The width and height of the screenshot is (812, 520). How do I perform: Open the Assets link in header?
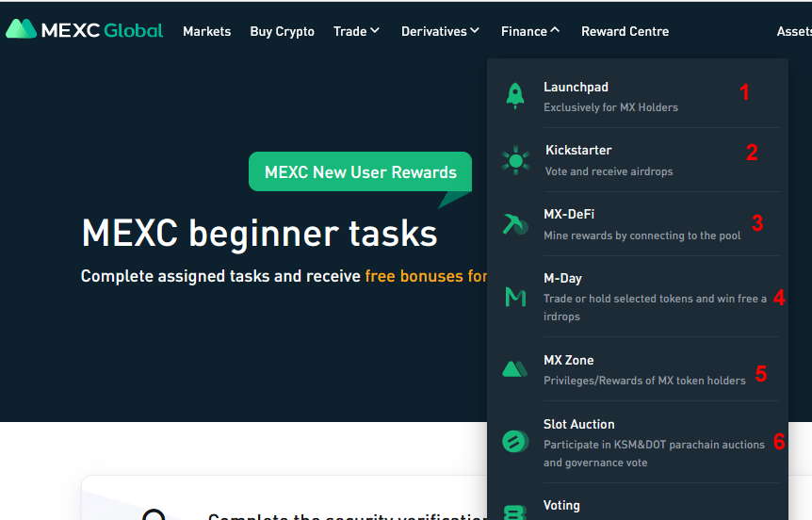coord(793,31)
